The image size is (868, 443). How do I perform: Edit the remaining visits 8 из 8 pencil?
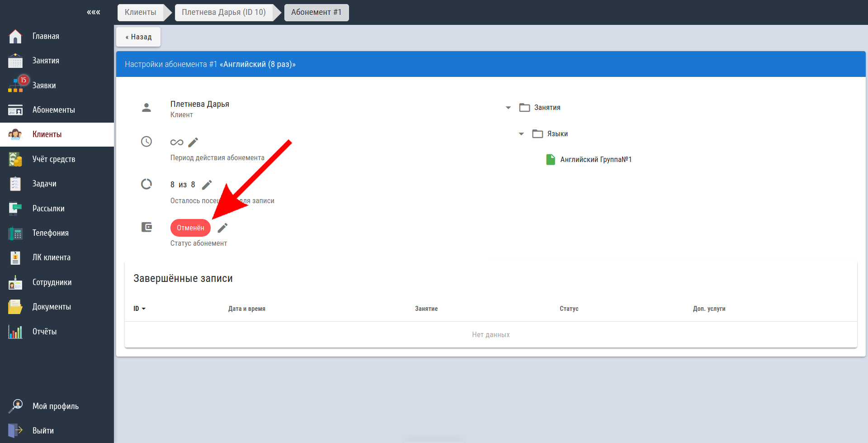pyautogui.click(x=207, y=185)
